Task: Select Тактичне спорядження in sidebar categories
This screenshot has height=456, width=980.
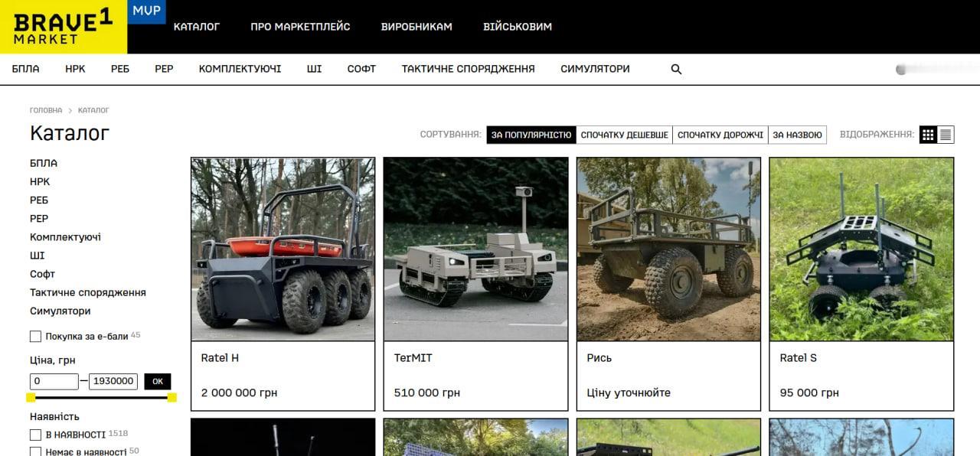Action: 88,292
